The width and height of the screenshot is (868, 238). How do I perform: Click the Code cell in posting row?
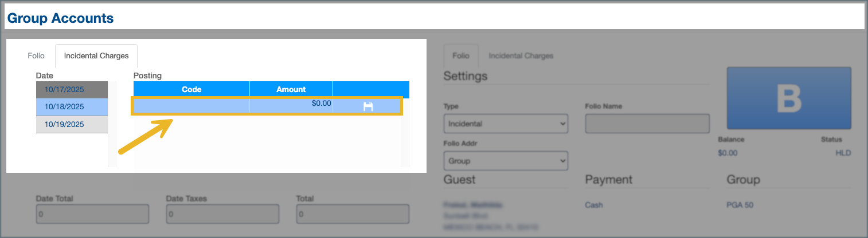[x=191, y=106]
